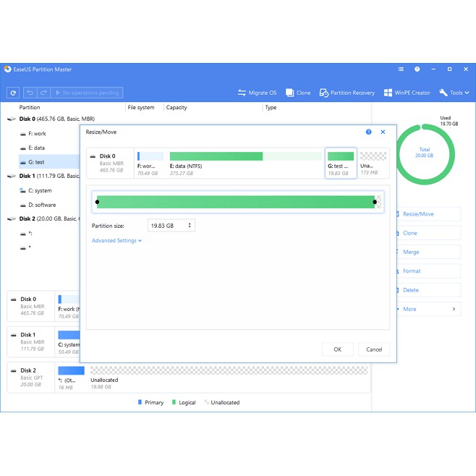
Task: Click the help icon in Resize/Move dialog
Action: tap(369, 132)
